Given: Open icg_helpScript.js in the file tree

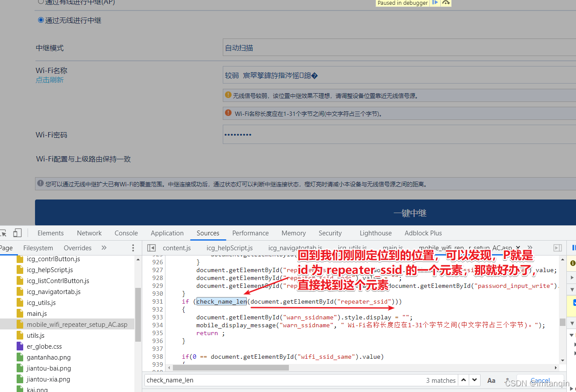Looking at the screenshot, I should (x=49, y=270).
